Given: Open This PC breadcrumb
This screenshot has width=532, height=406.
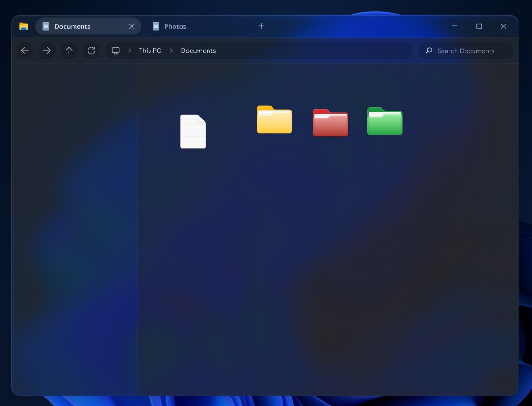Looking at the screenshot, I should 150,51.
